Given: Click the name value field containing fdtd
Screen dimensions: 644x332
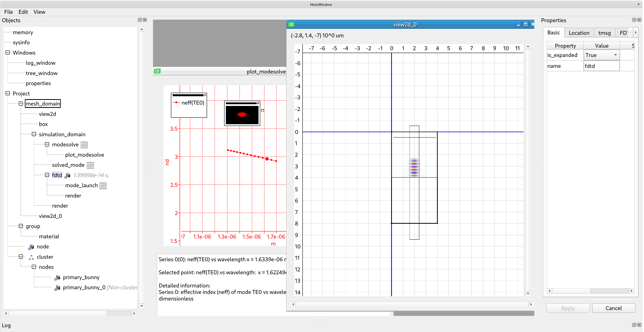Looking at the screenshot, I should (601, 66).
